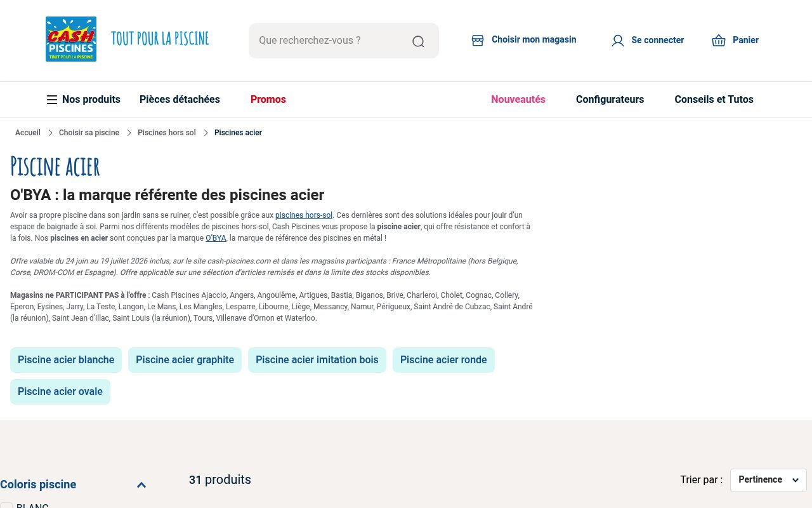Go to Pièces détachées menu
Image resolution: width=812 pixels, height=508 pixels.
pyautogui.click(x=180, y=99)
